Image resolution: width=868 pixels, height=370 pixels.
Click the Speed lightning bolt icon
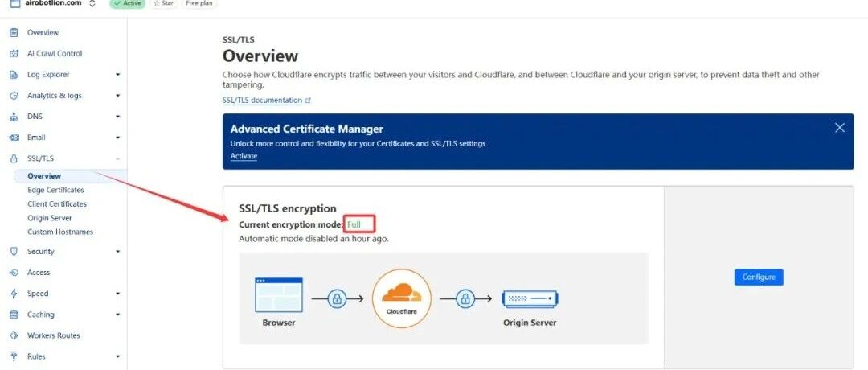tap(14, 294)
